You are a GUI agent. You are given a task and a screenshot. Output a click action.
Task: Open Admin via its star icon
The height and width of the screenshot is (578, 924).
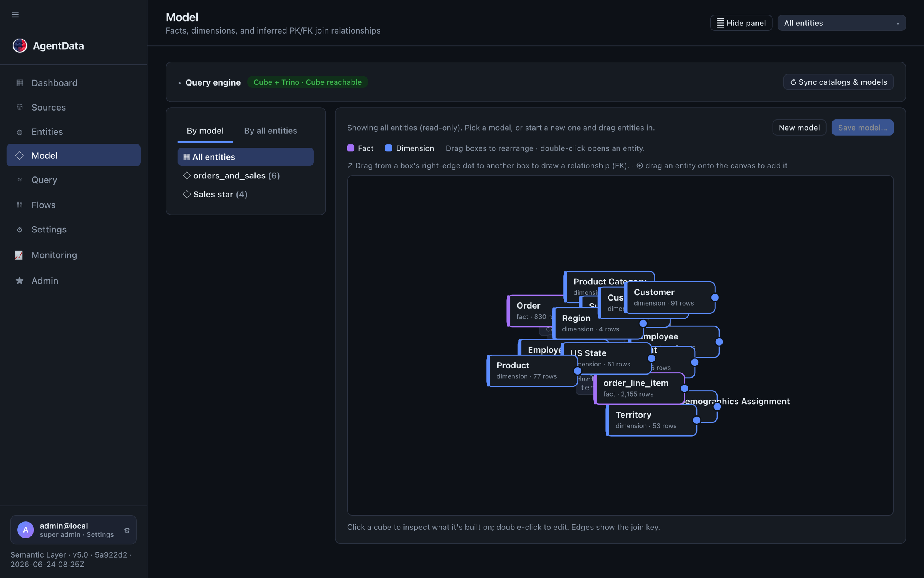coord(20,281)
